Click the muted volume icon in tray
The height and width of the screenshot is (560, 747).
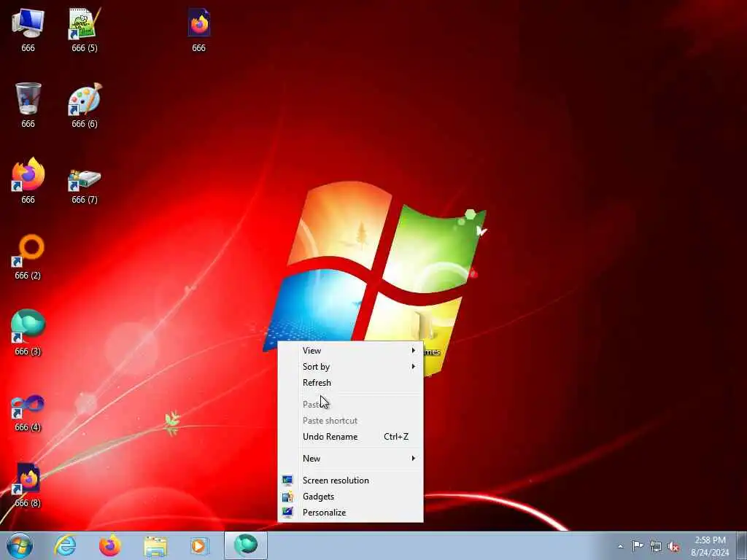pos(673,546)
